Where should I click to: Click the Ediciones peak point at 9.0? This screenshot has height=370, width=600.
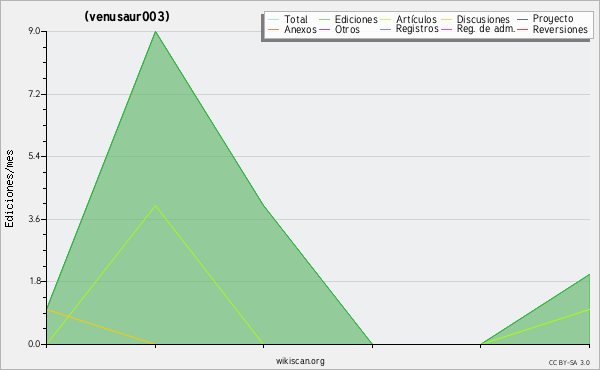[x=155, y=31]
